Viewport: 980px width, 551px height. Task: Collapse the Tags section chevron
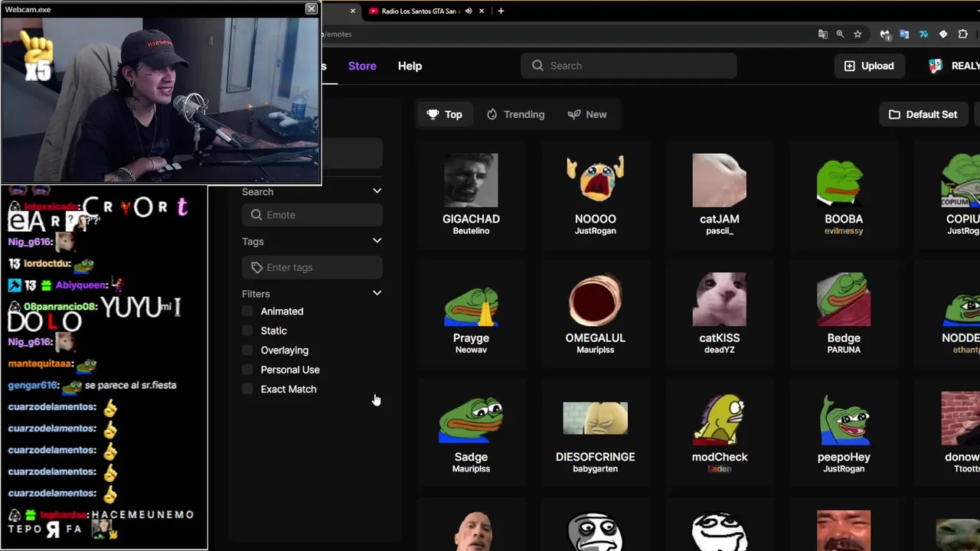click(x=377, y=240)
